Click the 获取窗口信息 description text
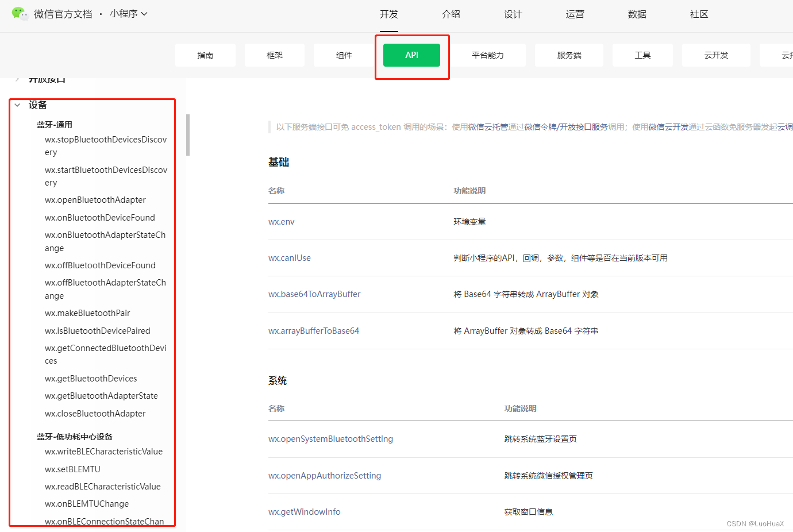Image resolution: width=793 pixels, height=532 pixels. click(x=529, y=512)
